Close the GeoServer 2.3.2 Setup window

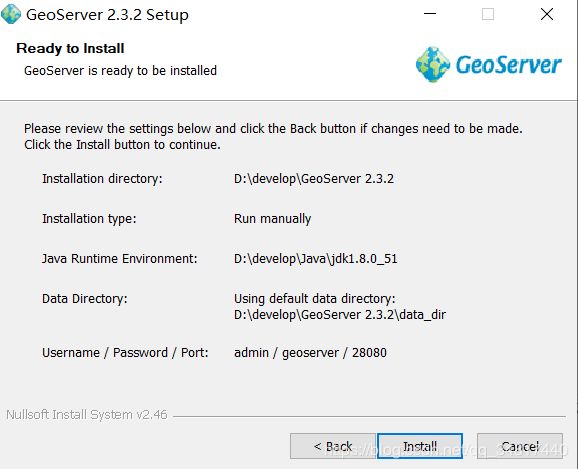pos(547,14)
